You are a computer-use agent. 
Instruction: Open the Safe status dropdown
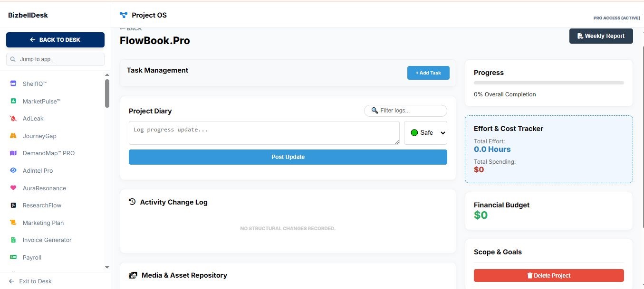425,132
